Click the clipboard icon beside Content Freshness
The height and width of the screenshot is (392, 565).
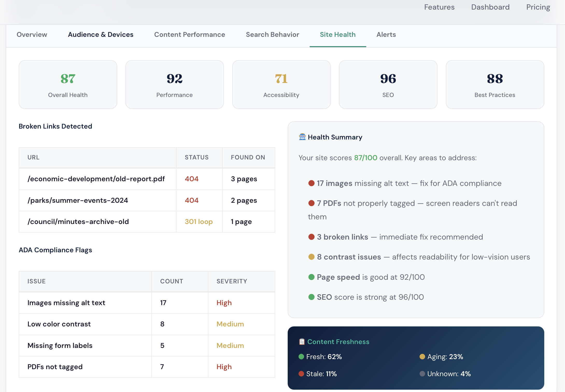click(x=302, y=342)
